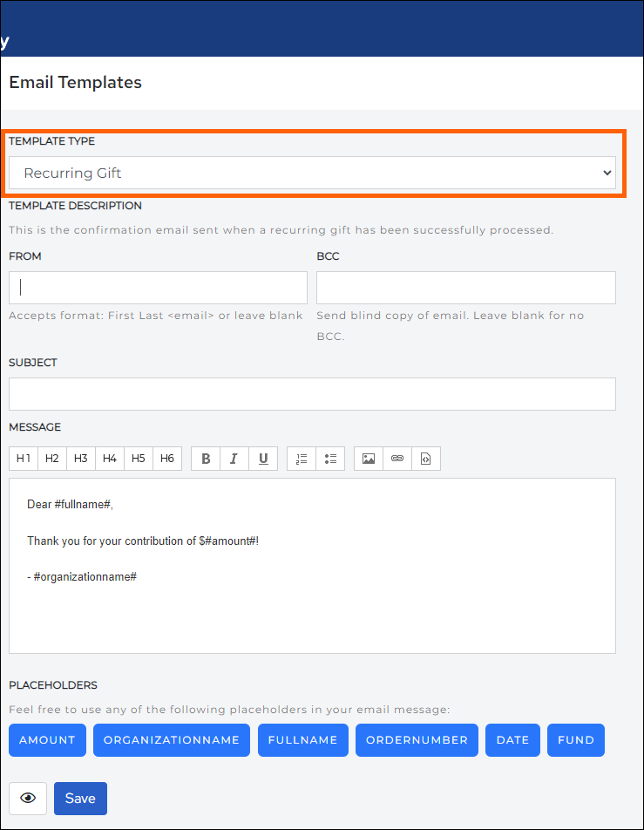Open the HTML source code view
The height and width of the screenshot is (830, 644).
point(426,458)
